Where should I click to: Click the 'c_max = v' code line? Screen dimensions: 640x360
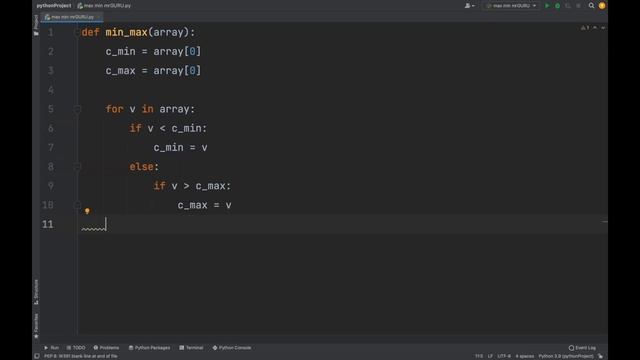204,205
